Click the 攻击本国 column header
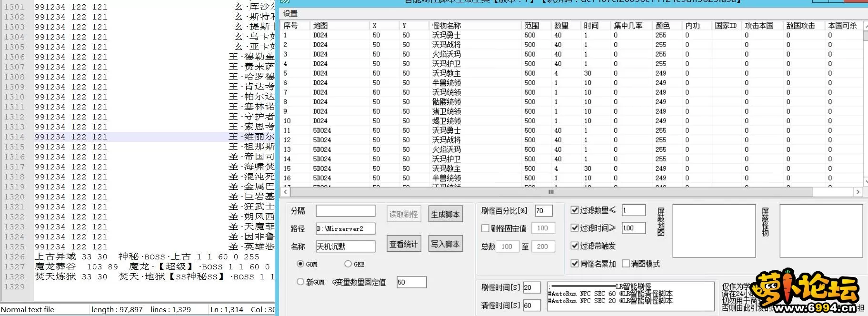Screen dimensions: 868x316 [763, 26]
